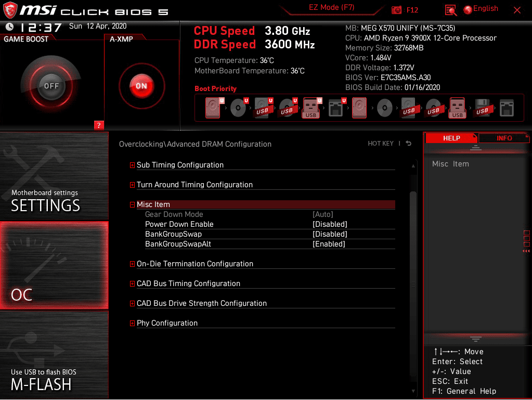532x400 pixels.
Task: Click the MB: MEG X570 UNIFY line
Action: [x=400, y=28]
